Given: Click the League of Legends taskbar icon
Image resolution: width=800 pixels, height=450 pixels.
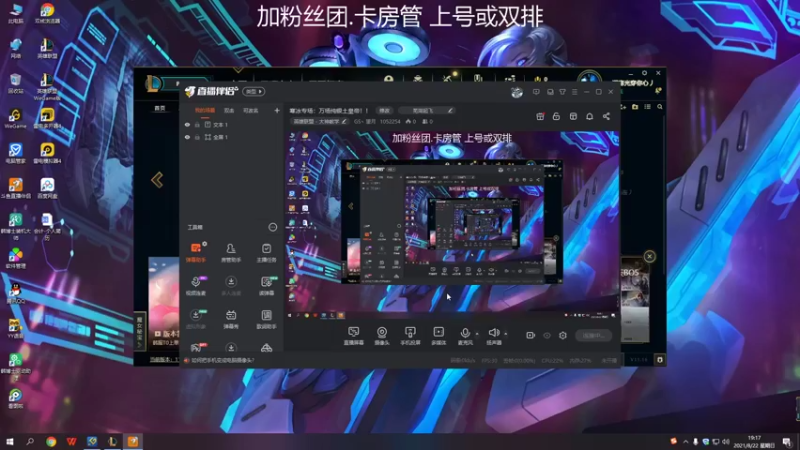Looking at the screenshot, I should pyautogui.click(x=113, y=442).
